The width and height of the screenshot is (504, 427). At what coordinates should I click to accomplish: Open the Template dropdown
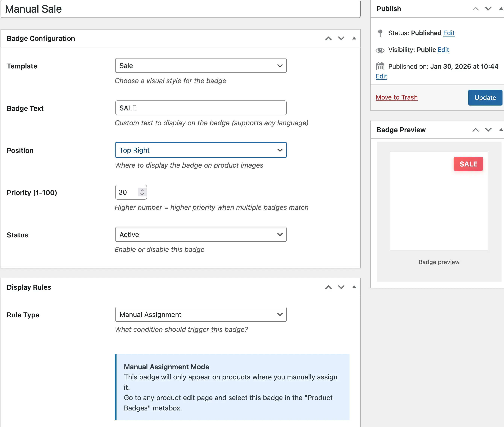(201, 66)
